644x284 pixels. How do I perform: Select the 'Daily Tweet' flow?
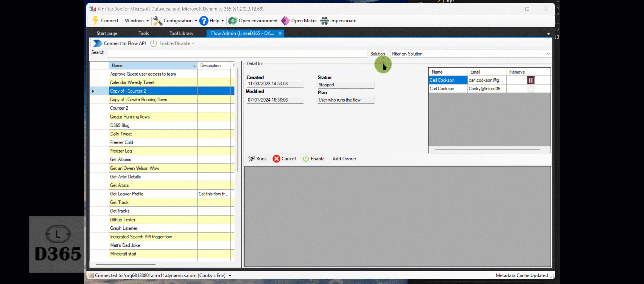(x=153, y=134)
